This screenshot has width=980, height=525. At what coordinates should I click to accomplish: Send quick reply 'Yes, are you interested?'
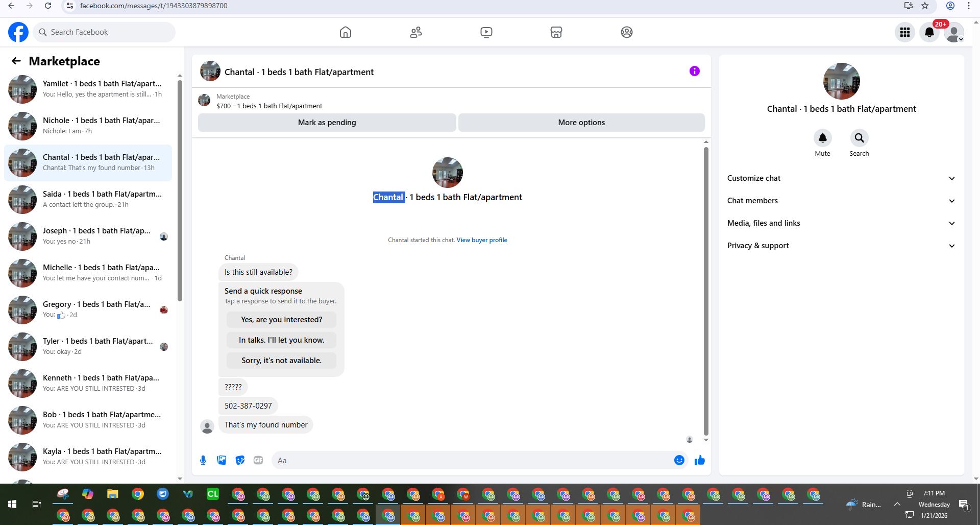coord(282,320)
